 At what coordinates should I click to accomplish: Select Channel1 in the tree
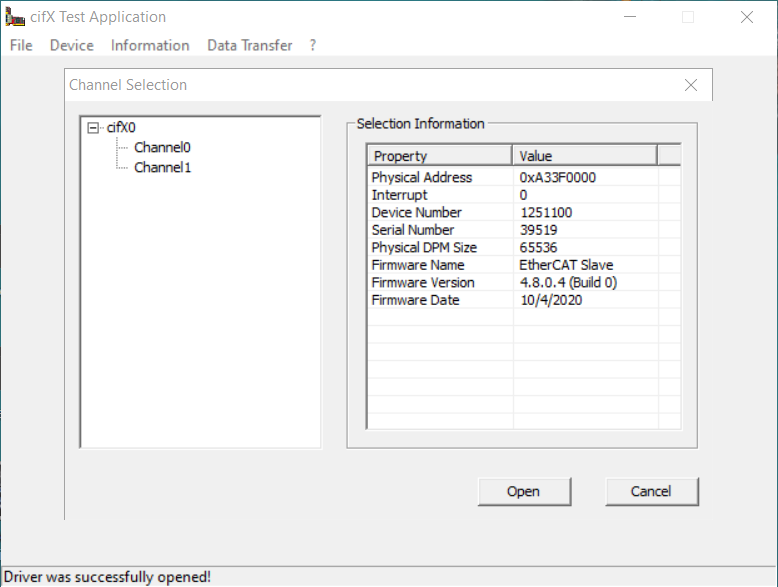point(162,167)
